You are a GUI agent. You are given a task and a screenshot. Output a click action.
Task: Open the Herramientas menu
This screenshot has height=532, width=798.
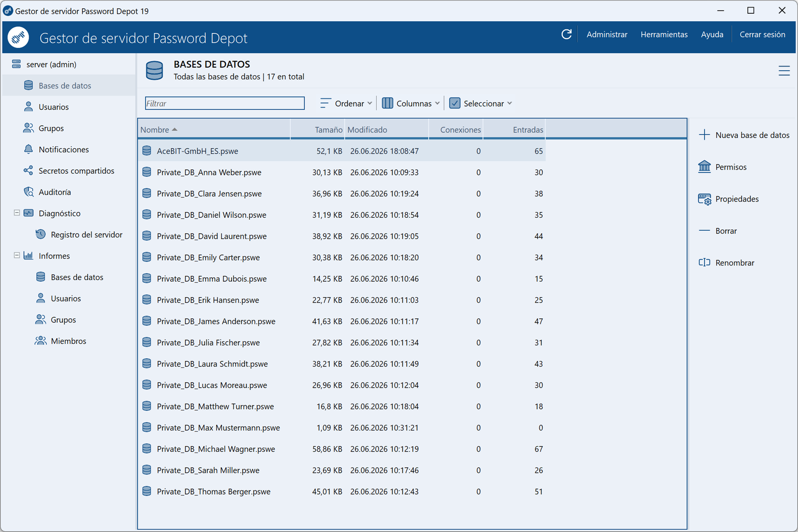pos(664,34)
